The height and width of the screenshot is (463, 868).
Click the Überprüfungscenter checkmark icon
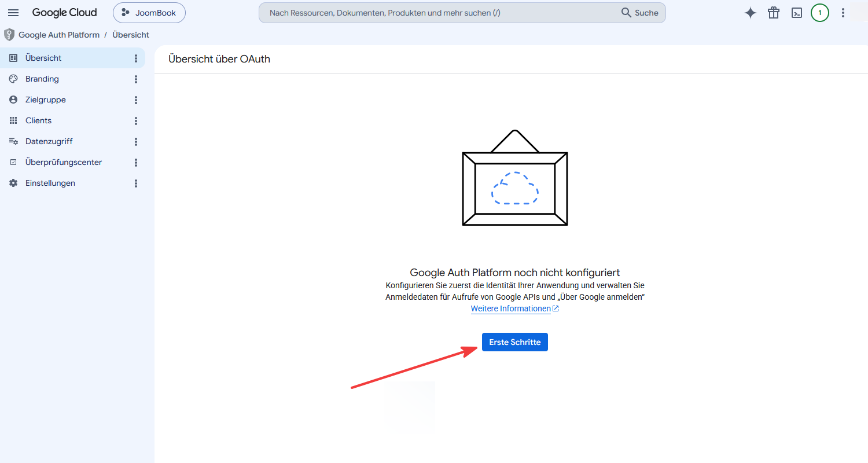tap(13, 162)
